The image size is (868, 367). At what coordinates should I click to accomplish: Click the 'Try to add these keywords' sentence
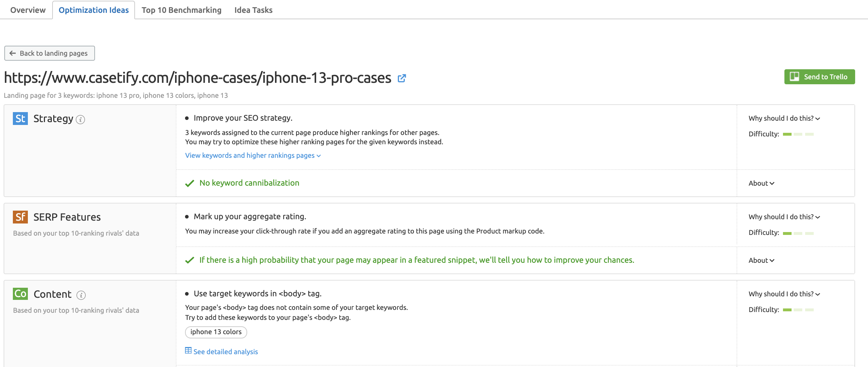click(268, 318)
